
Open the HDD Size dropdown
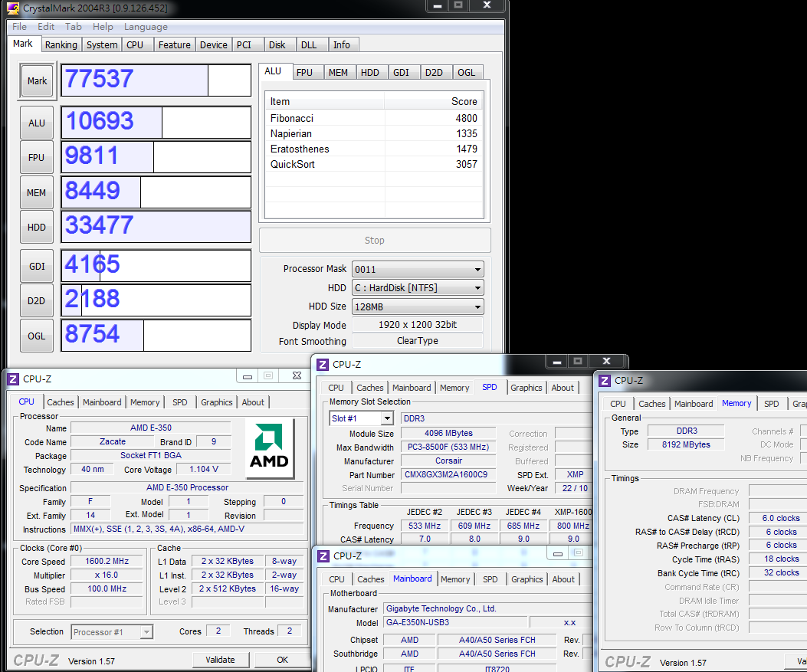coord(418,306)
